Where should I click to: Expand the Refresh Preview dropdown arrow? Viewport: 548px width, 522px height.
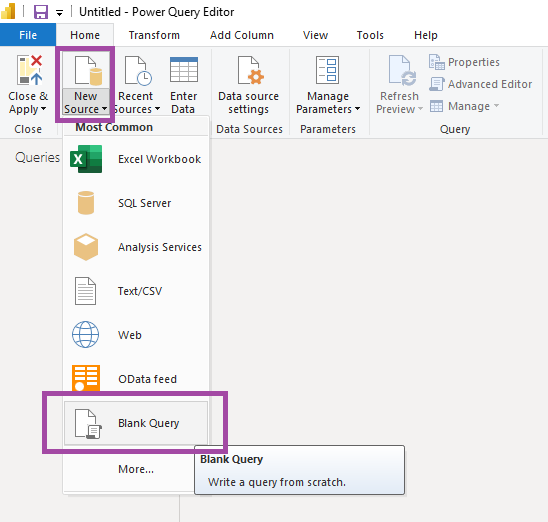tap(420, 109)
